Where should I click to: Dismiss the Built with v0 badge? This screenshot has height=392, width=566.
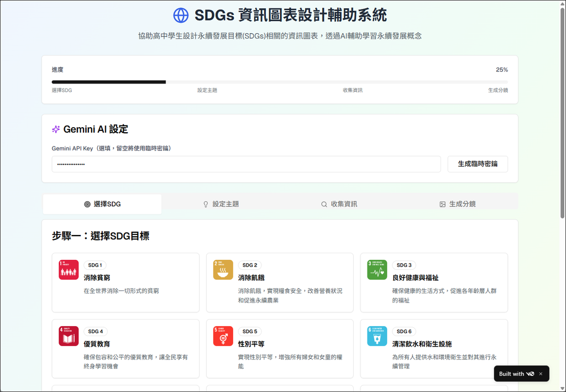(x=541, y=374)
